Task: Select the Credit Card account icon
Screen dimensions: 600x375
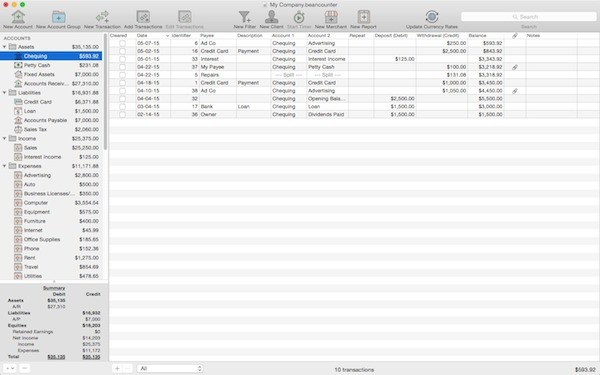Action: pyautogui.click(x=18, y=102)
